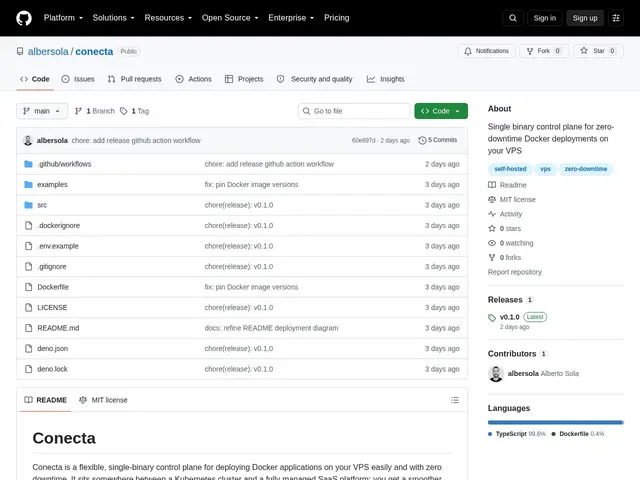
Task: Select the Code tab
Action: [x=35, y=79]
